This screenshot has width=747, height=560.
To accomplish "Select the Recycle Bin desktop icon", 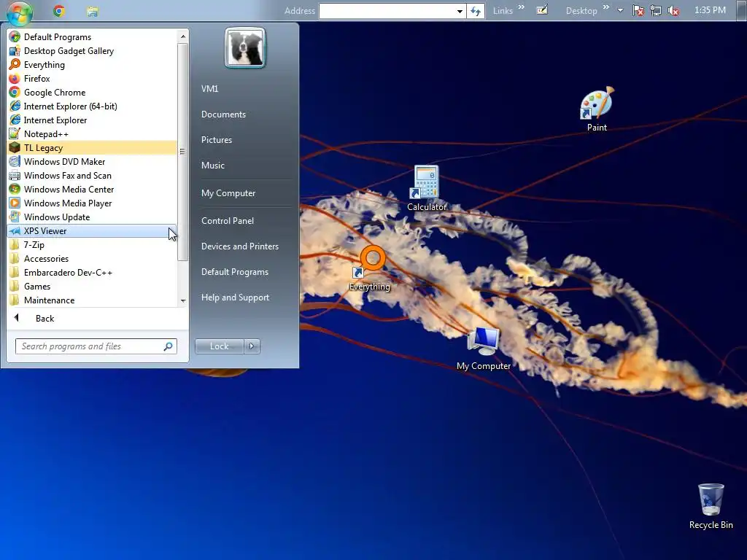I will [x=711, y=506].
